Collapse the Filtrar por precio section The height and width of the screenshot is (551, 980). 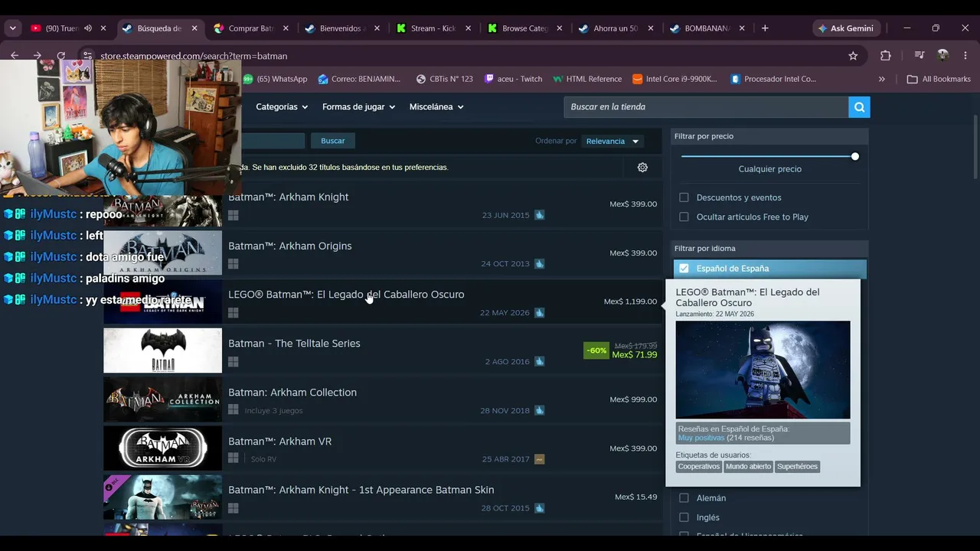[x=769, y=136]
